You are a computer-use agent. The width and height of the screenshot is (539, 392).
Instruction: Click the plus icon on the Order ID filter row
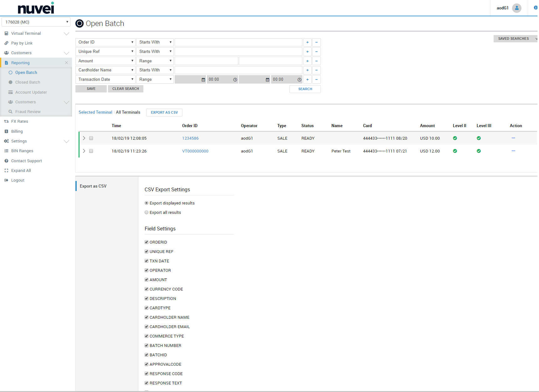307,42
